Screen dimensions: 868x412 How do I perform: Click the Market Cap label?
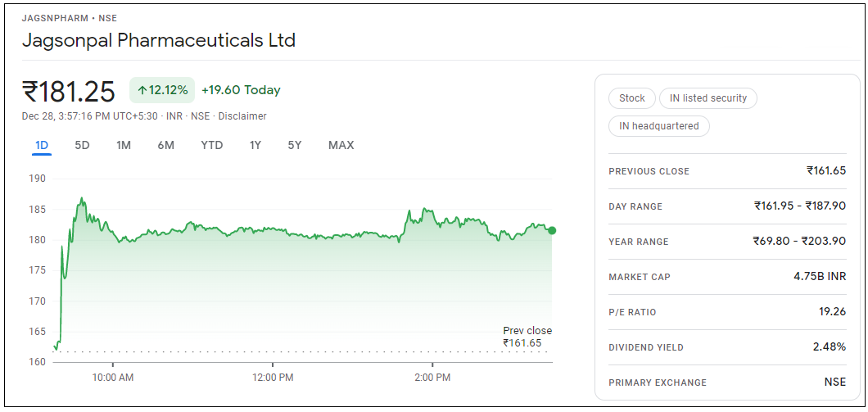(640, 277)
